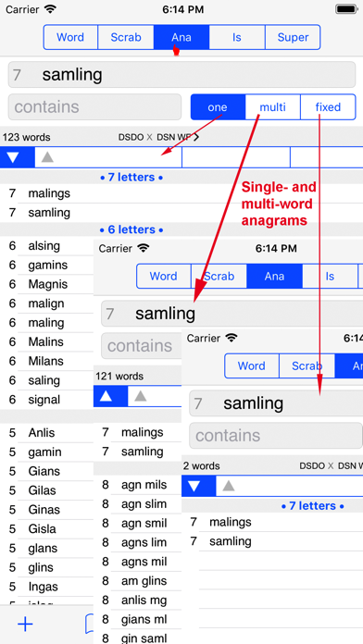Image resolution: width=363 pixels, height=644 pixels.
Task: Select the Ana tab in the topmost screen
Action: pyautogui.click(x=181, y=37)
